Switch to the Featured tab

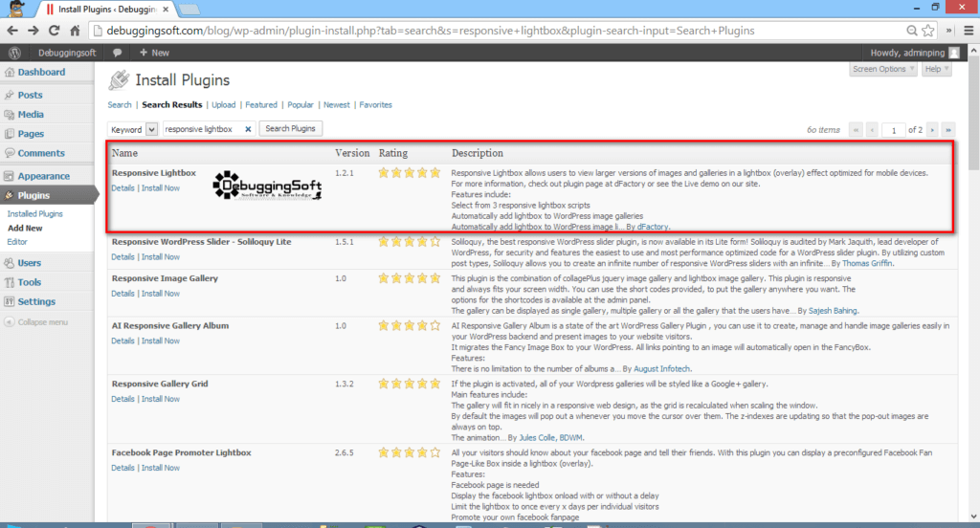(261, 105)
